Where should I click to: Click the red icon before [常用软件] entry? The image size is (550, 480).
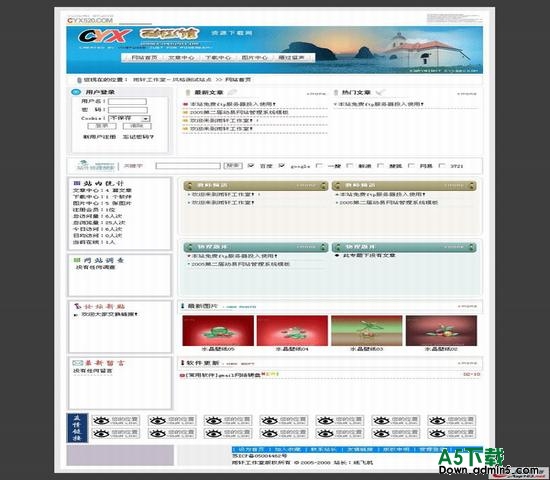(182, 375)
